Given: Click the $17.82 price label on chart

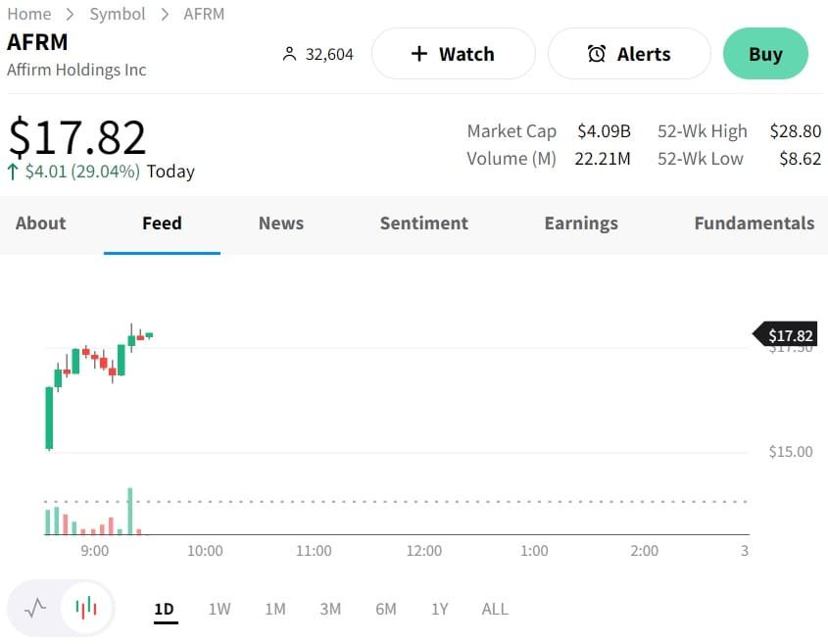Looking at the screenshot, I should (x=789, y=335).
